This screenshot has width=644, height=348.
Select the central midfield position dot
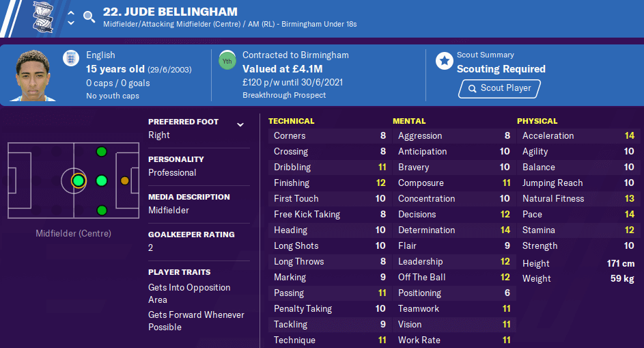tap(78, 180)
